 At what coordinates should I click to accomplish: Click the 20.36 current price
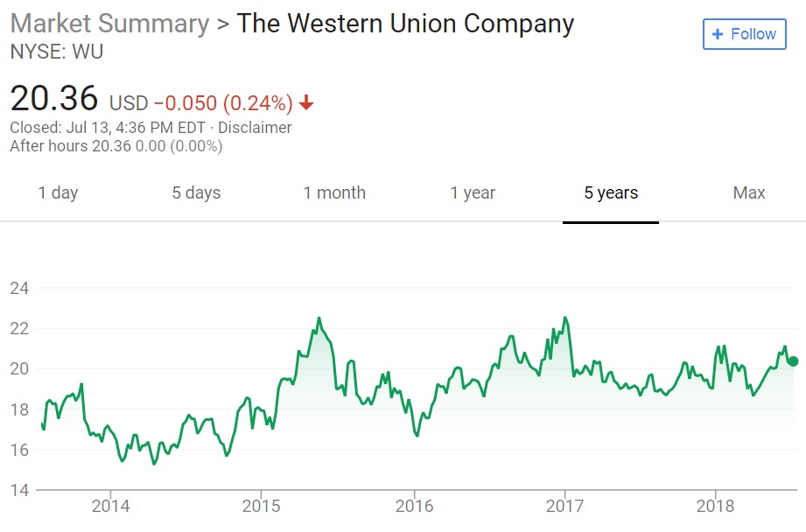pyautogui.click(x=53, y=99)
